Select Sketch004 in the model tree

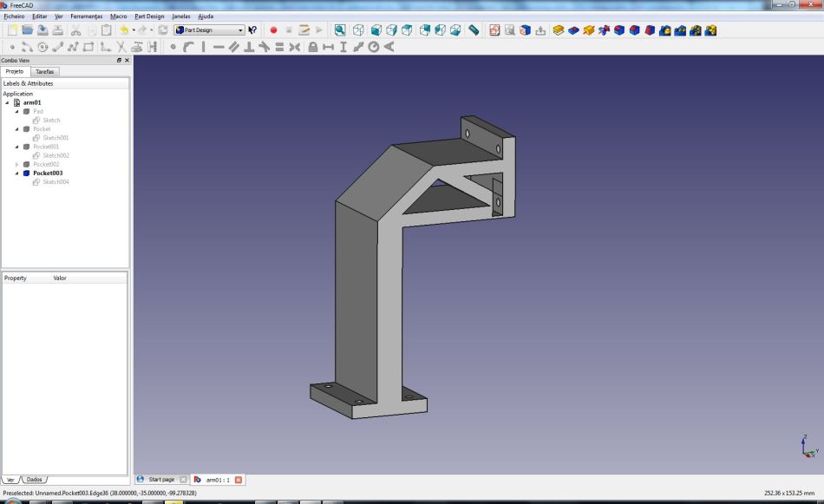(56, 182)
